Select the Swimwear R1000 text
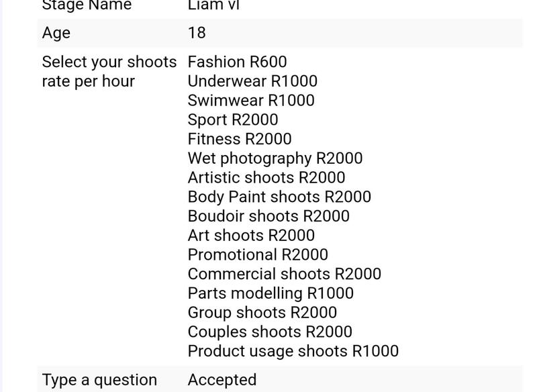Image resolution: width=537 pixels, height=392 pixels. [x=251, y=100]
